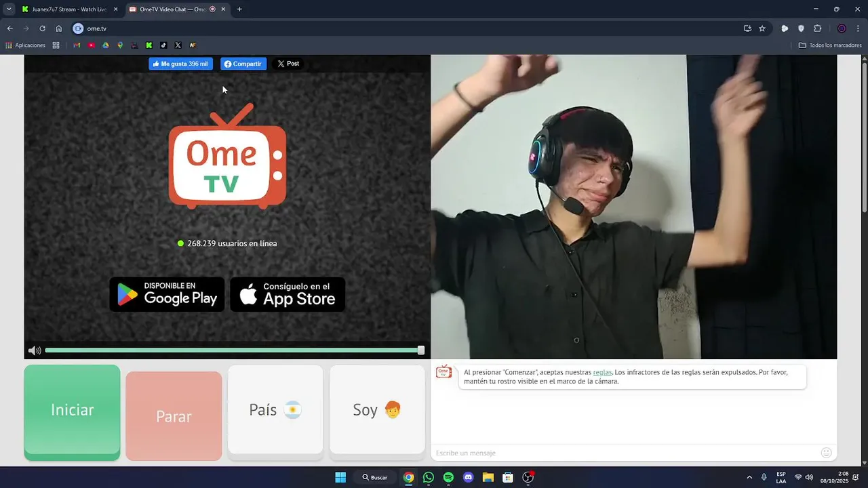Open the Google Drive bookmark icon
Screen dimensions: 868x488
(106, 45)
